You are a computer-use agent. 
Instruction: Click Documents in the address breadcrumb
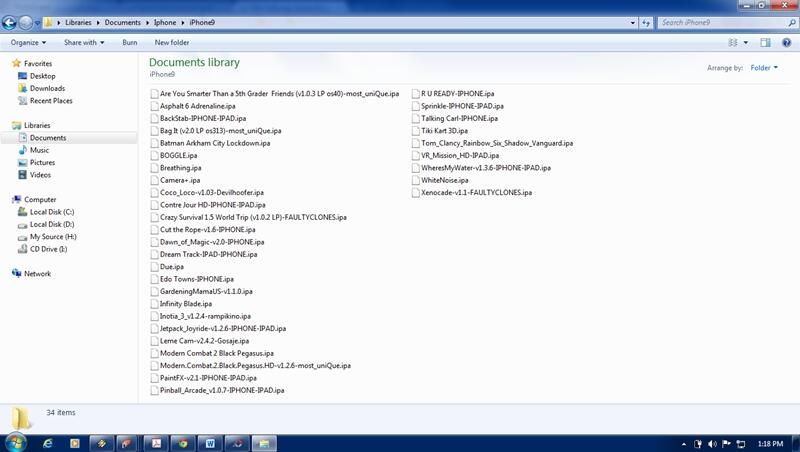(x=122, y=22)
